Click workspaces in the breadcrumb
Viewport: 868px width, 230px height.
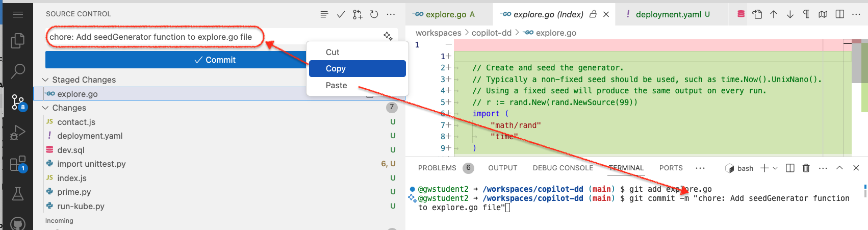(438, 33)
